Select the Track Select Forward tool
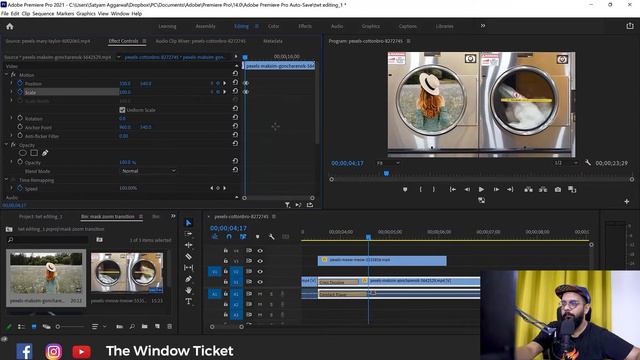Viewport: 640px width, 360px height. tap(188, 234)
